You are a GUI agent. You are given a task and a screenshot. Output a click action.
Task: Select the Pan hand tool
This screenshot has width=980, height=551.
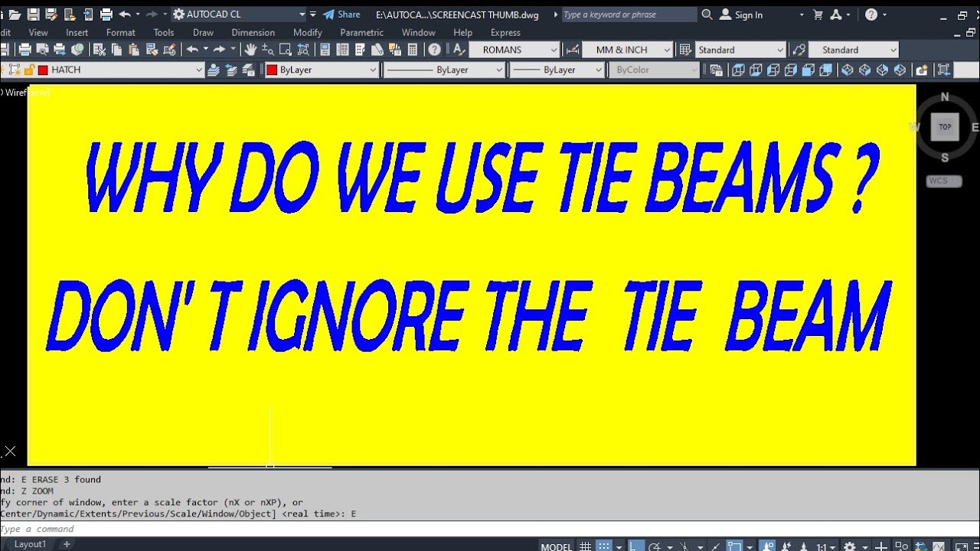250,50
